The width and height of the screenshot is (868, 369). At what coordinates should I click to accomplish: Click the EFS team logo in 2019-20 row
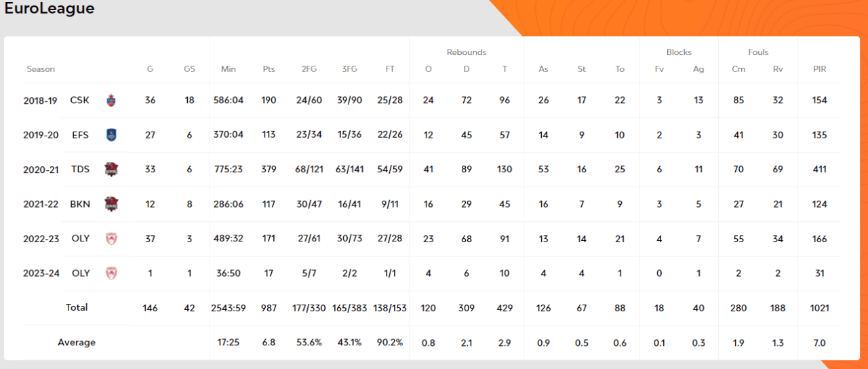[x=111, y=135]
